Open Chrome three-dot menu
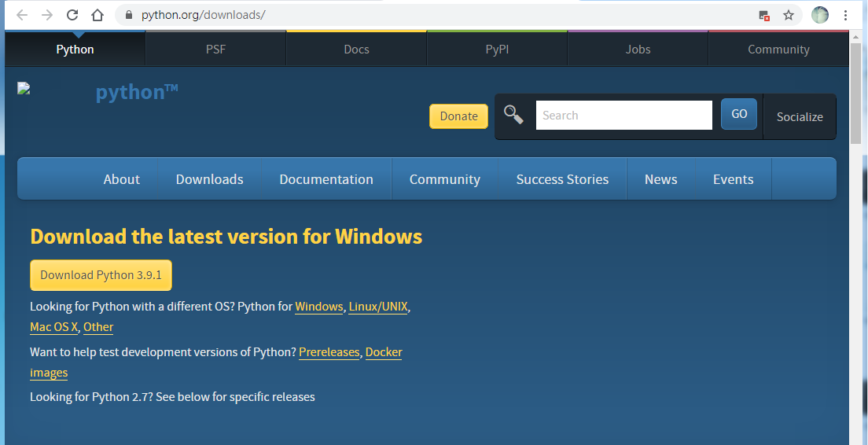Image resolution: width=868 pixels, height=445 pixels. pyautogui.click(x=845, y=16)
